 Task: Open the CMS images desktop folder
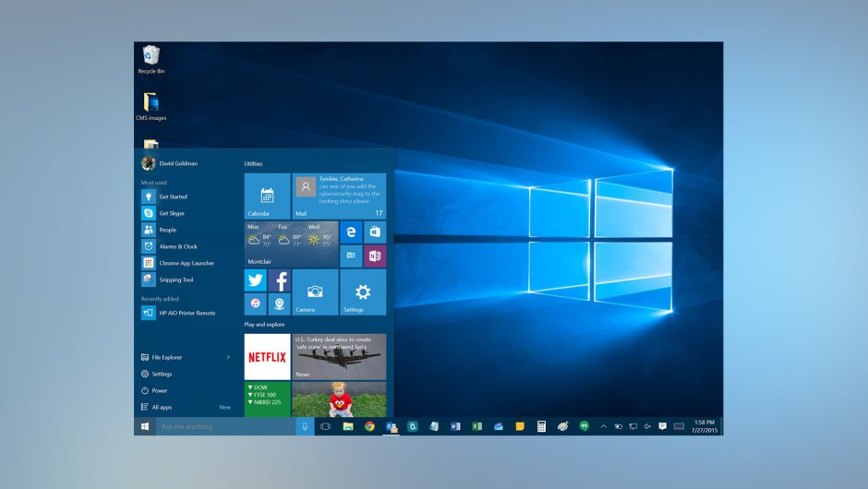tap(151, 106)
